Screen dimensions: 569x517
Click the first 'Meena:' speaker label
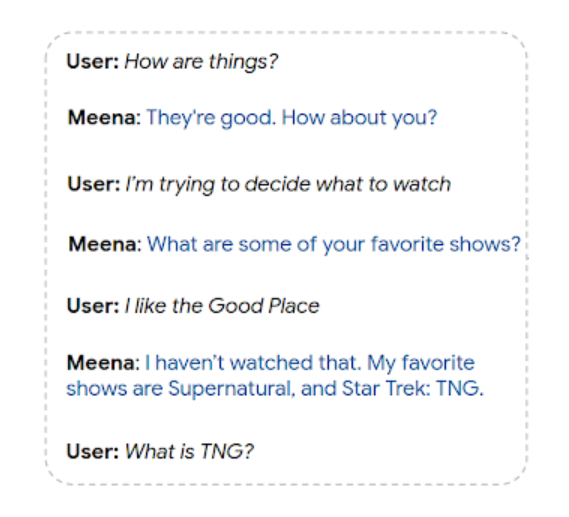tap(105, 118)
